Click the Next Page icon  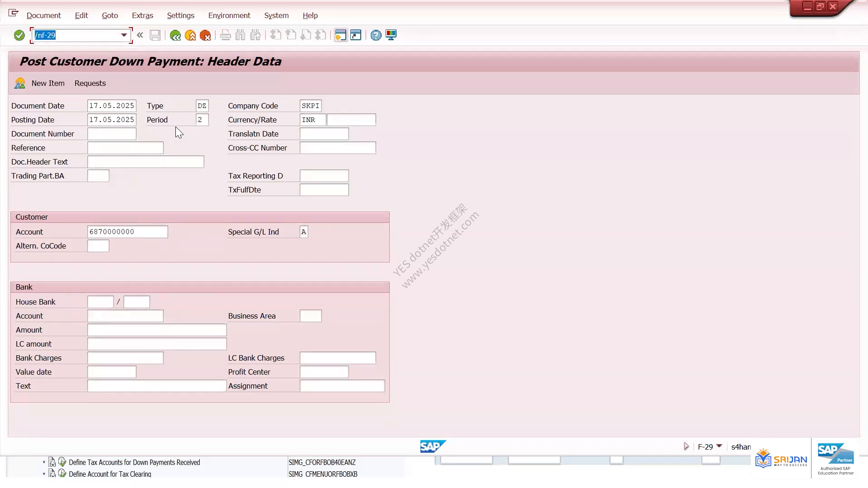(306, 35)
